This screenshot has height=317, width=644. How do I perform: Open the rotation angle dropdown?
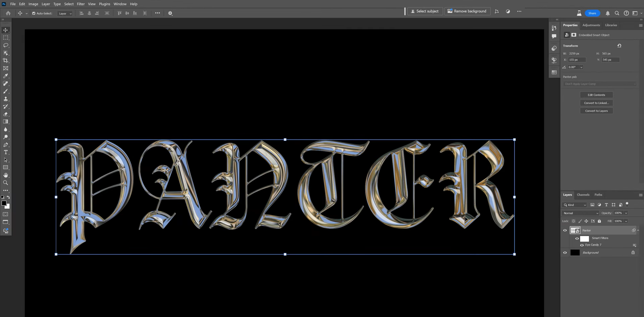(581, 67)
